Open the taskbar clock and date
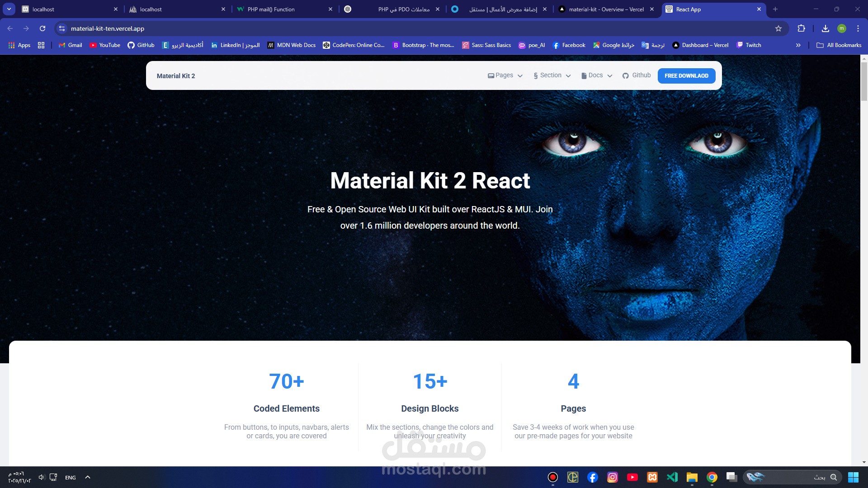 [19, 477]
